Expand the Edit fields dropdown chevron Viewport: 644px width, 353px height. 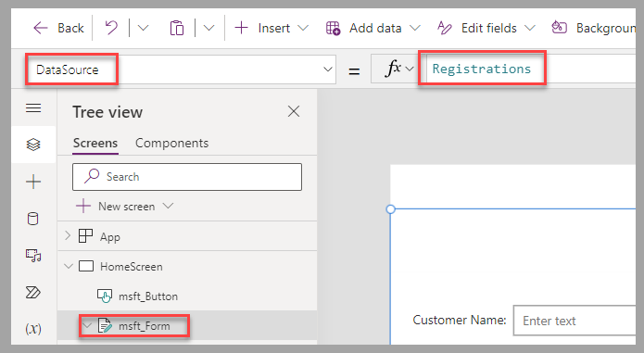point(530,28)
